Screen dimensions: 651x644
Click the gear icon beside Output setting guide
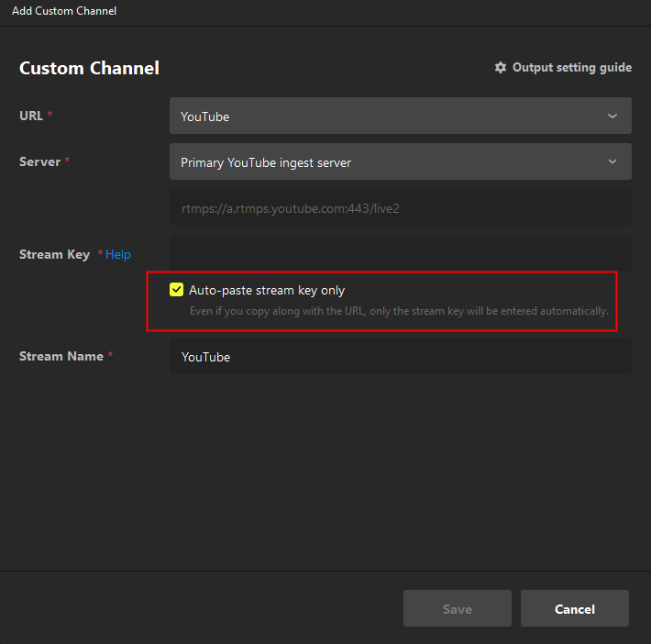click(x=501, y=68)
